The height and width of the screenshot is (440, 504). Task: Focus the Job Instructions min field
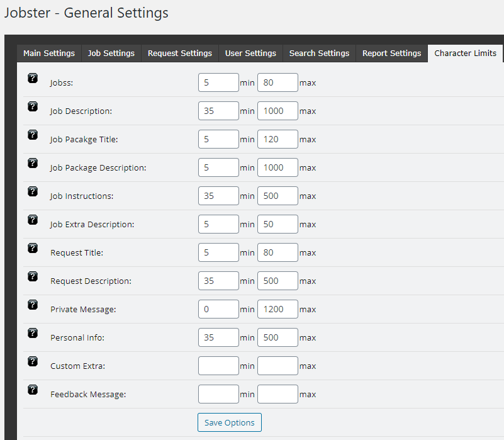tap(218, 196)
